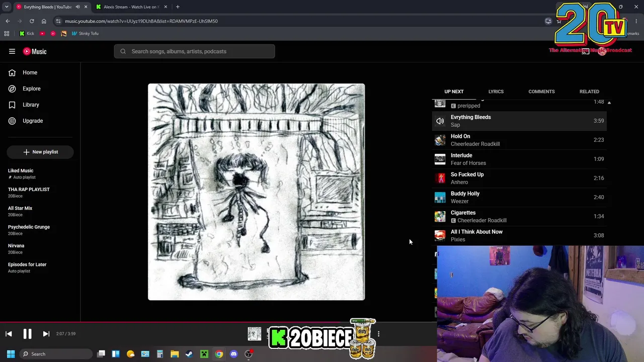The image size is (644, 362).
Task: Reload the current page
Action: 32,21
